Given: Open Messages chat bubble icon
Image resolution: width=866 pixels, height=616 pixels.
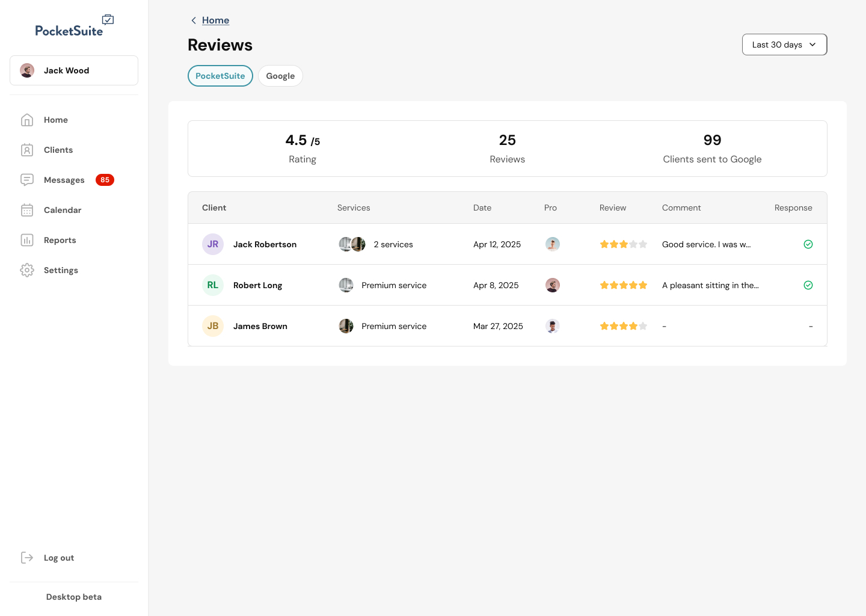Looking at the screenshot, I should coord(27,180).
